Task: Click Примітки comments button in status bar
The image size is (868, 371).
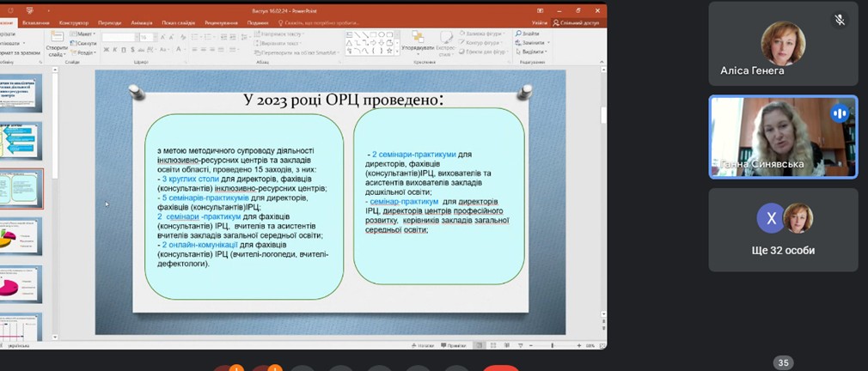Action: pos(453,345)
